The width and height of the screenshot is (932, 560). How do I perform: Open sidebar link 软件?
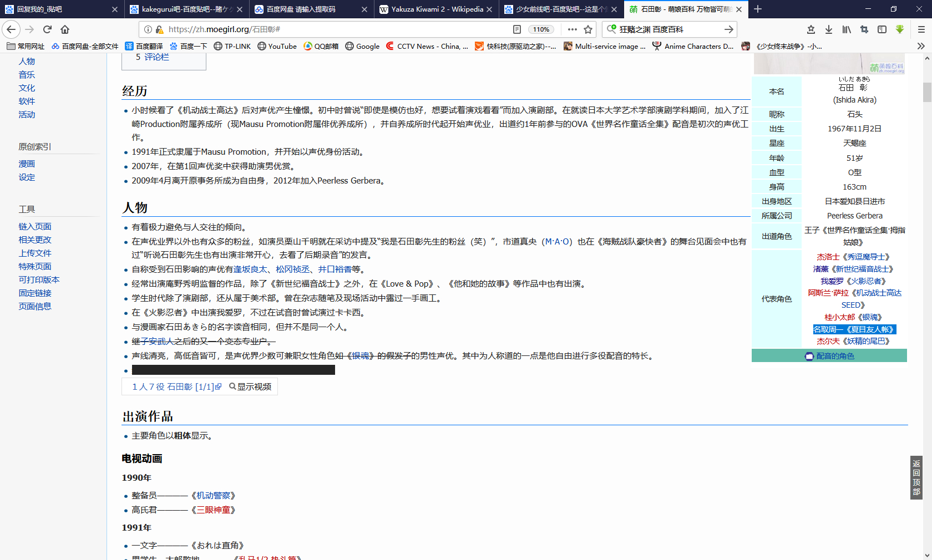(x=27, y=101)
